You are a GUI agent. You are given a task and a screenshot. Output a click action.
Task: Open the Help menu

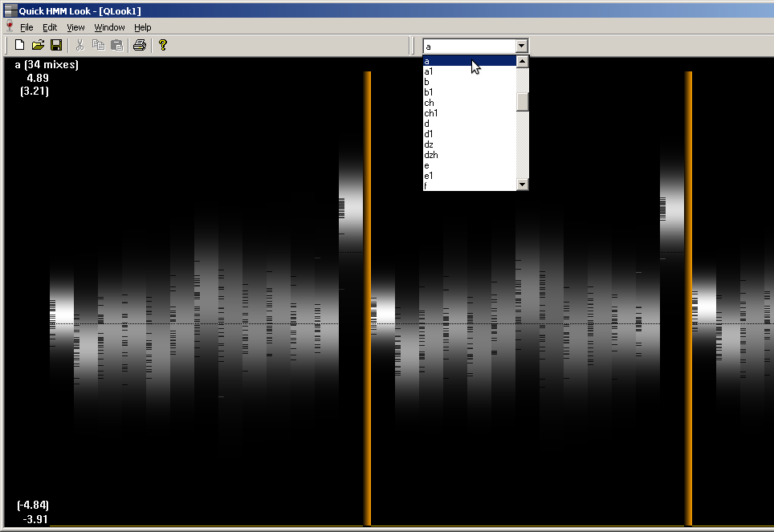tap(143, 27)
